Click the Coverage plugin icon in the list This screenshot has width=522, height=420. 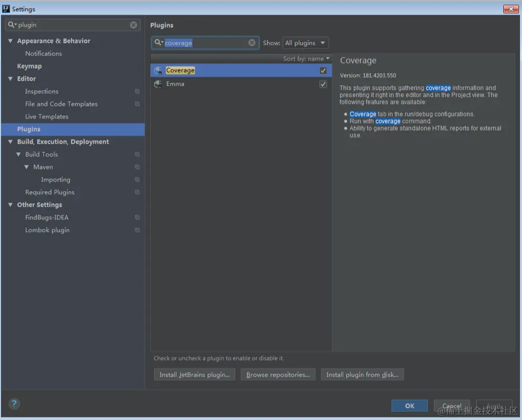click(x=158, y=71)
